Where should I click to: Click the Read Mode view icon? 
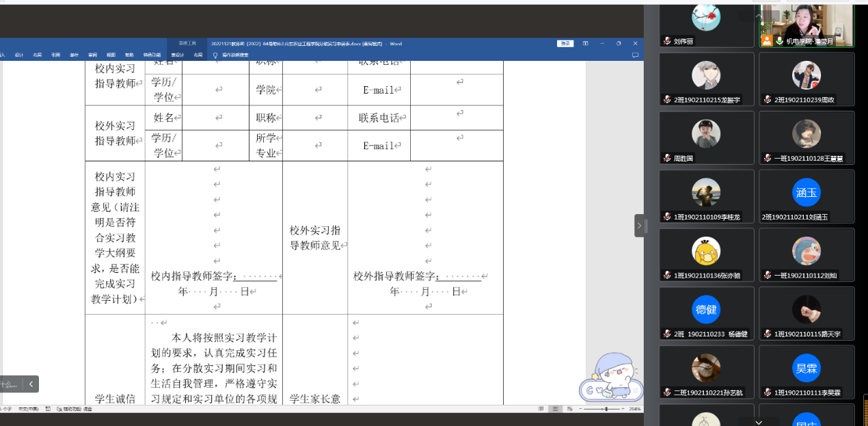pyautogui.click(x=540, y=408)
